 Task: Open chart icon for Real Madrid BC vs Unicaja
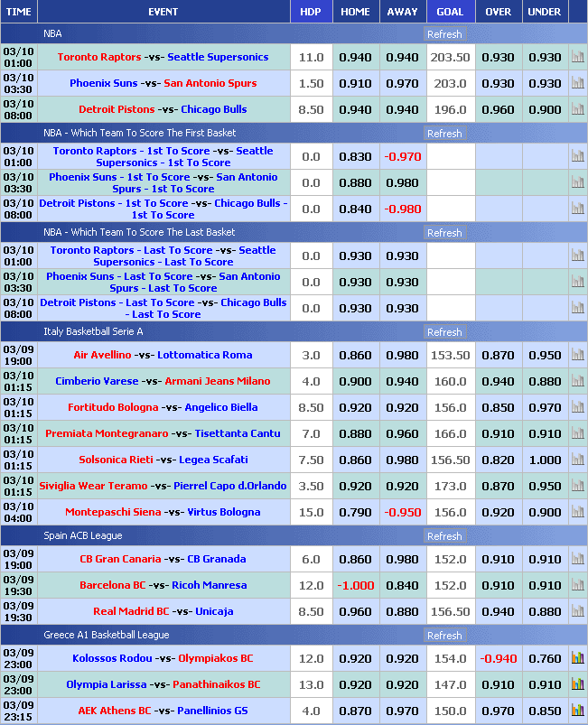[577, 611]
